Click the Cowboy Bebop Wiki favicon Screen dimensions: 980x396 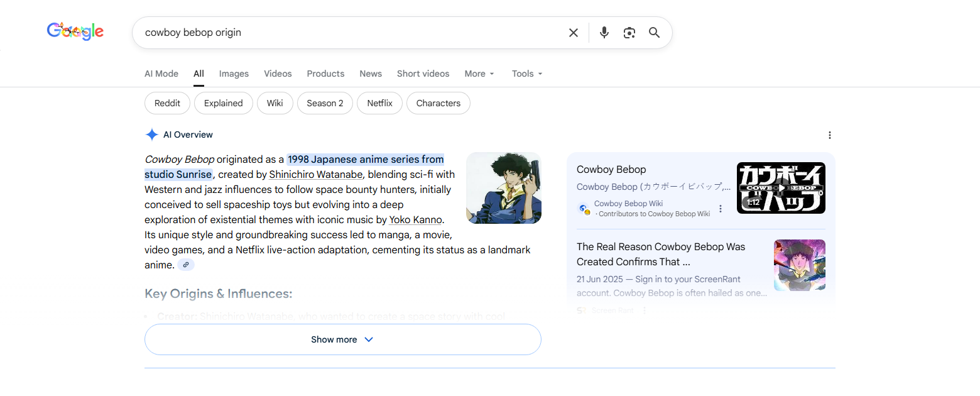coord(584,209)
